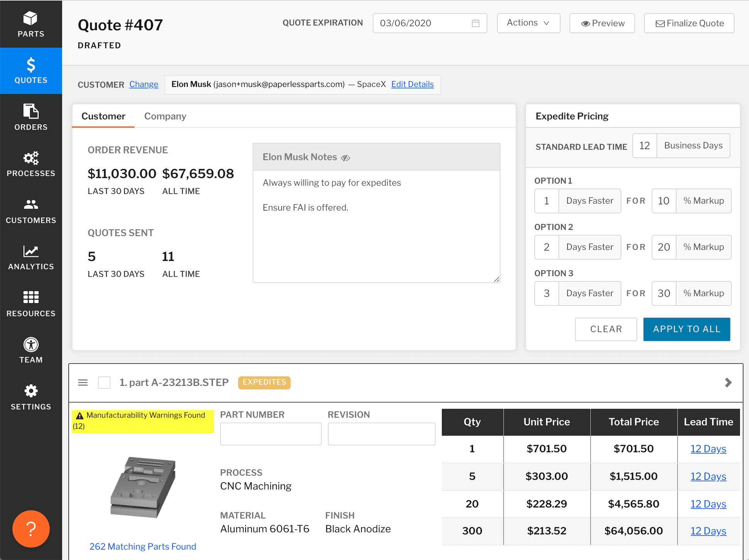This screenshot has width=749, height=560.
Task: Toggle visibility of Elon Musk Notes
Action: coord(346,158)
